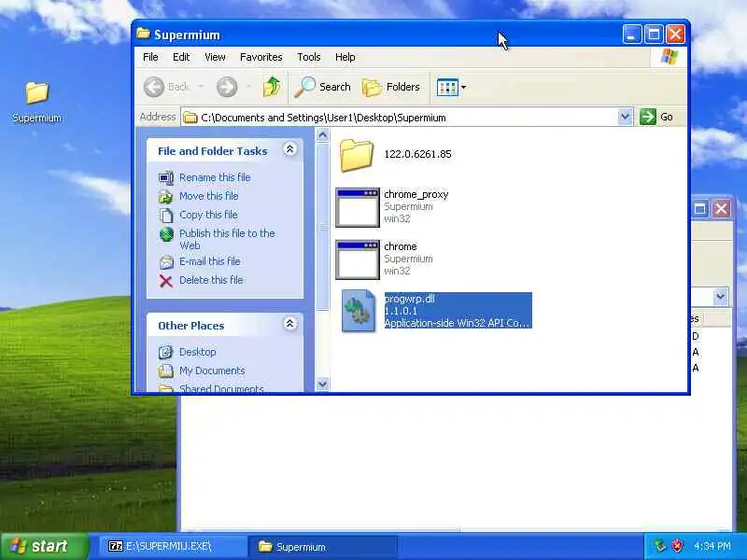
Task: Close the background 7-Zip window
Action: (721, 208)
